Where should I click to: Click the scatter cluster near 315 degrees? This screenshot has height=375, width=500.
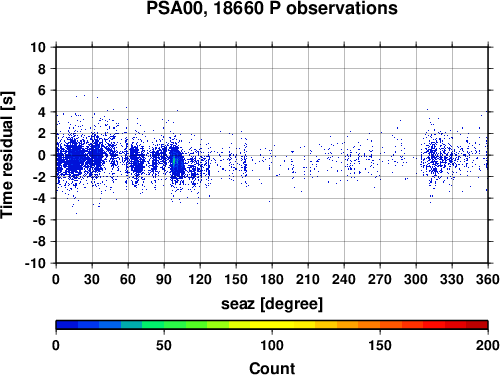(434, 157)
